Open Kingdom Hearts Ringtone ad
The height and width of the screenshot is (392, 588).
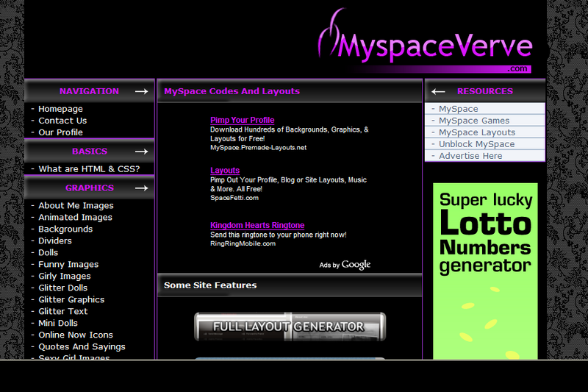click(x=257, y=225)
